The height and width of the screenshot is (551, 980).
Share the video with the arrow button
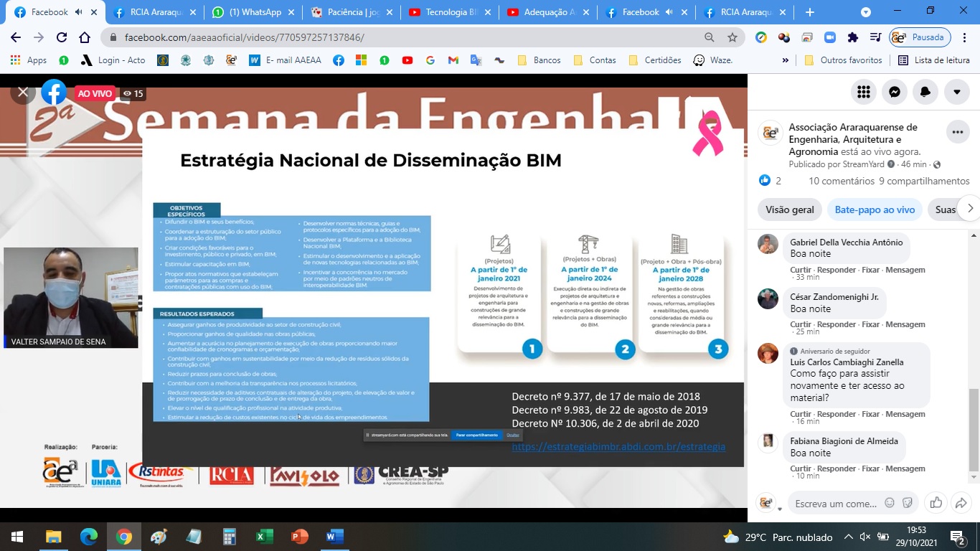tap(961, 503)
